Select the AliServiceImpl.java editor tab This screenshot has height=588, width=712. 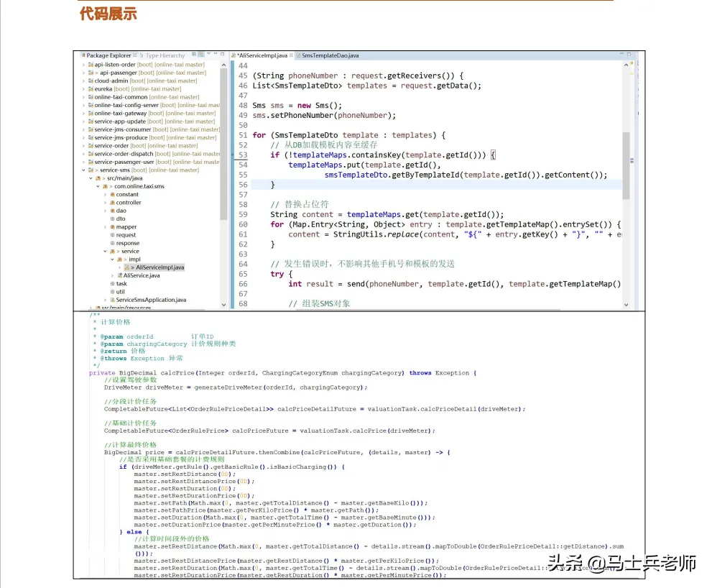click(264, 55)
